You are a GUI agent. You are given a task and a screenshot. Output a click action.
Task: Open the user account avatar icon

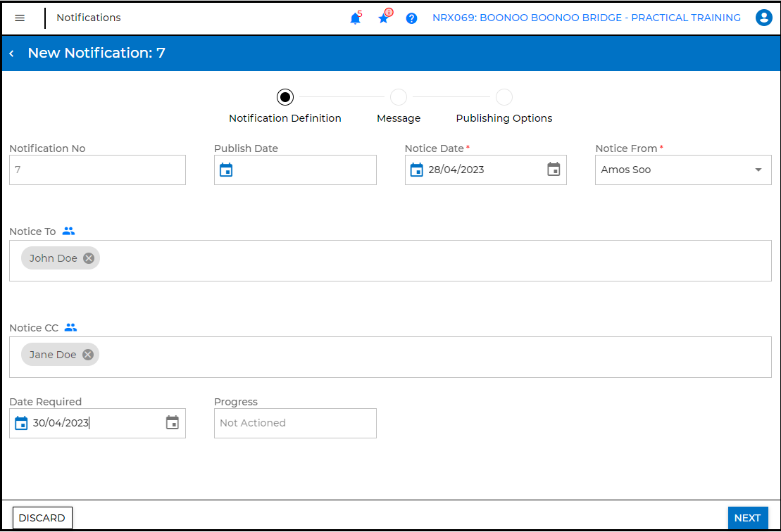click(763, 18)
